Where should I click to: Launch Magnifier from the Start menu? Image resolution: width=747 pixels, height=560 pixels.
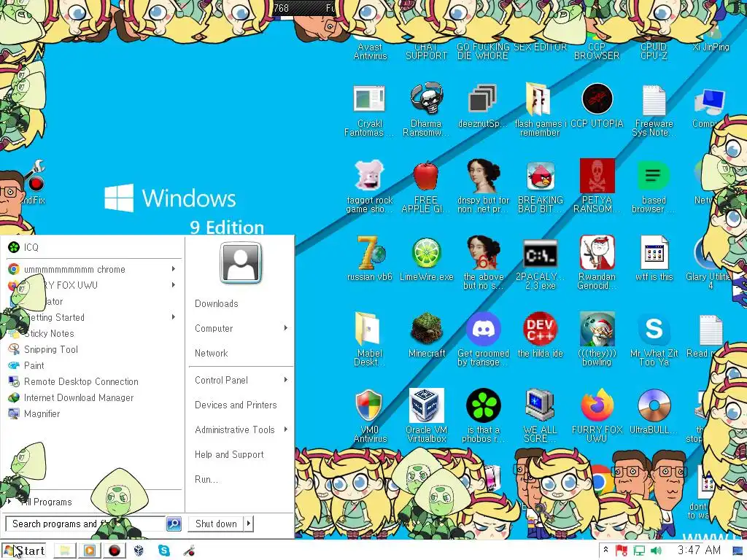point(94,414)
